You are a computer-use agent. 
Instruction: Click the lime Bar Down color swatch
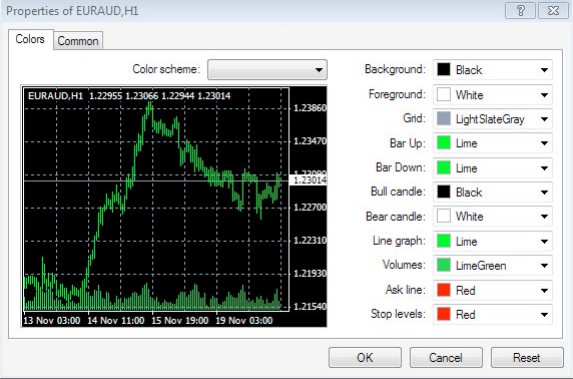pyautogui.click(x=444, y=168)
